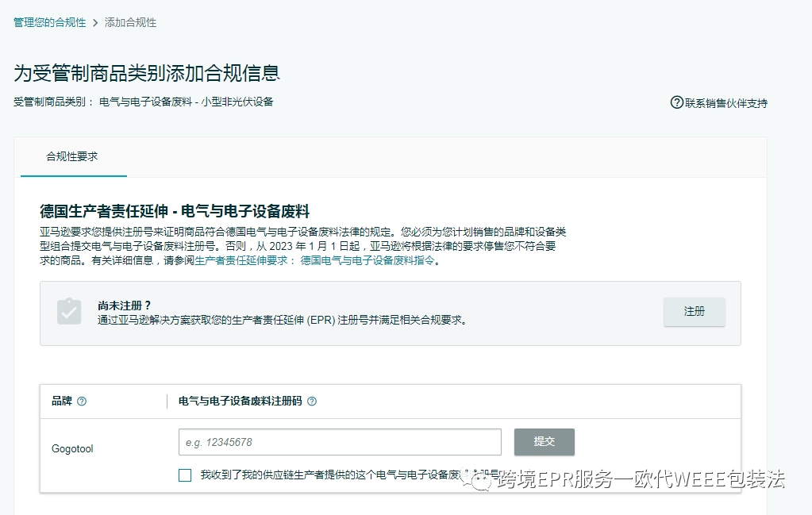Click the 注册 button
This screenshot has height=515, width=812.
693,312
